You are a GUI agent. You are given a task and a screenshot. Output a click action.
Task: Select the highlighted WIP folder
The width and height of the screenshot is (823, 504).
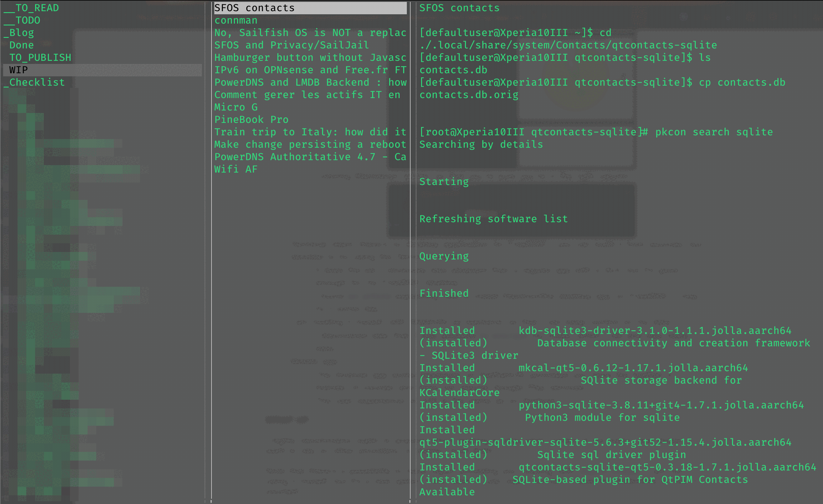[x=19, y=70]
